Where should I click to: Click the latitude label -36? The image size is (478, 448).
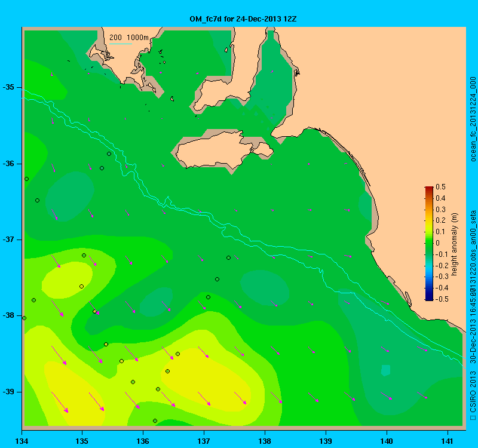tap(8, 164)
